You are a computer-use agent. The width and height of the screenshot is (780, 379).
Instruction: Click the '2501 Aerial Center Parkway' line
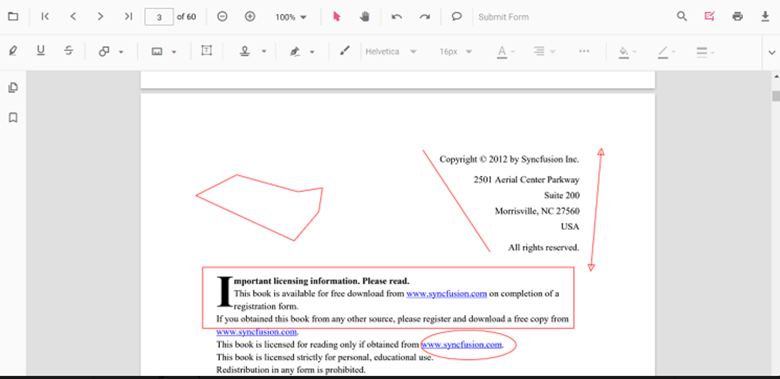coord(526,180)
